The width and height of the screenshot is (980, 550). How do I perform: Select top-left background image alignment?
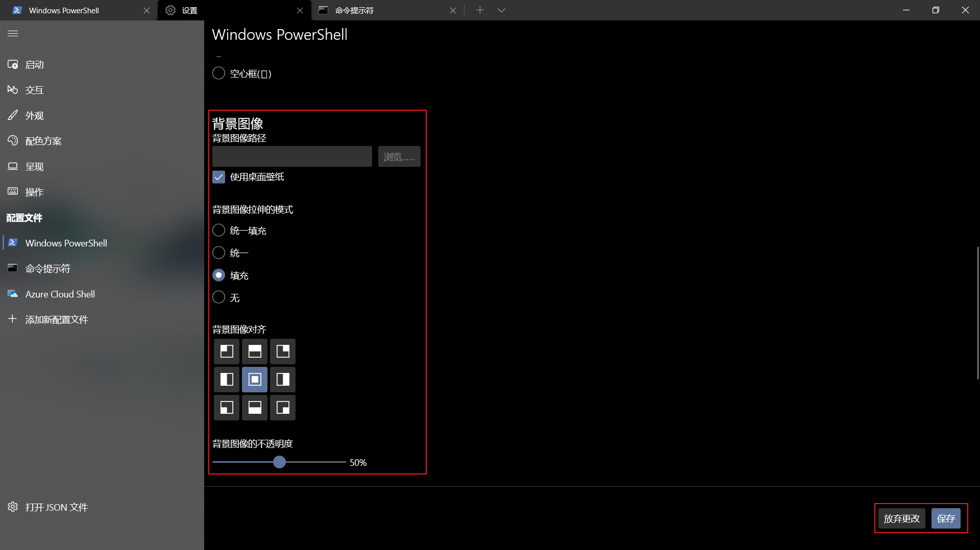pos(226,351)
